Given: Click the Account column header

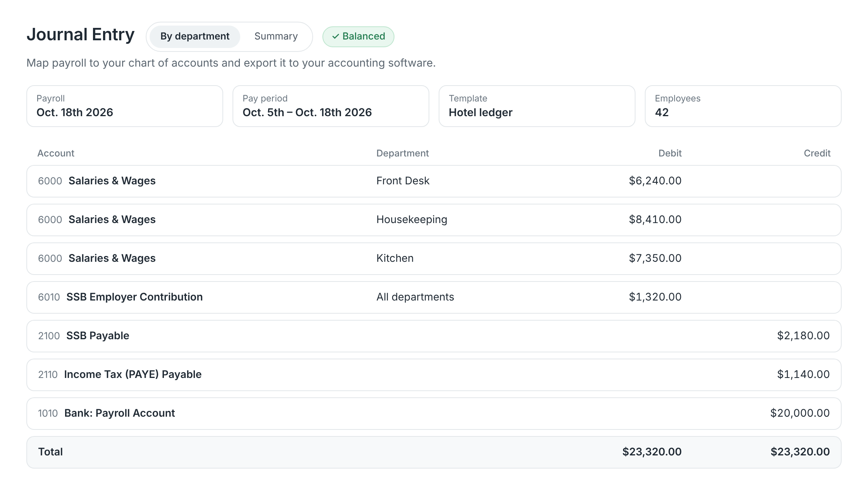Looking at the screenshot, I should [x=56, y=153].
